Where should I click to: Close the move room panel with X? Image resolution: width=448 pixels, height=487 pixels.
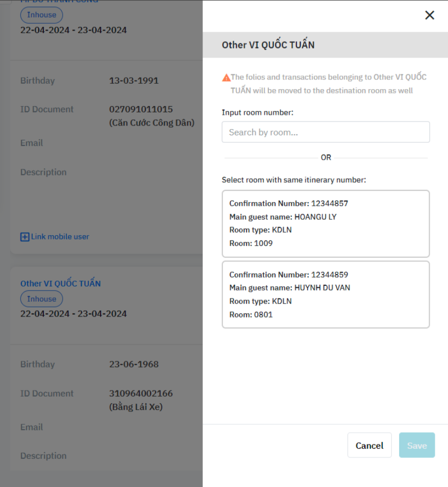point(430,15)
